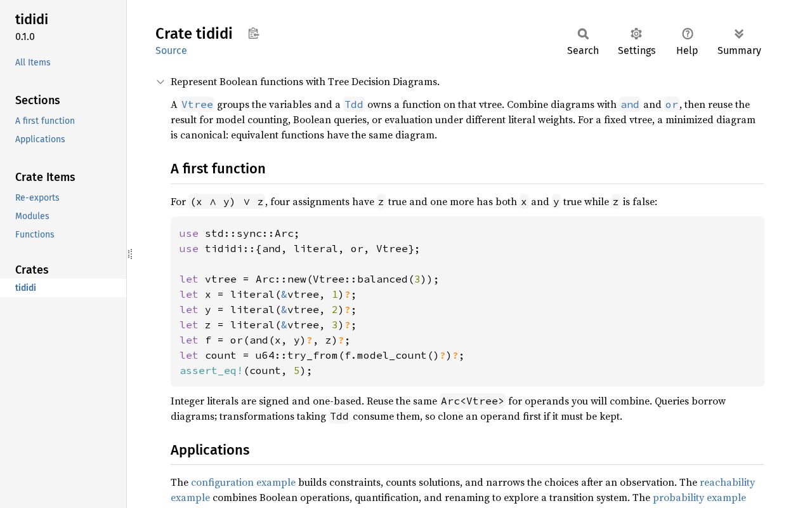Click the '(x ∧ y) ∨ z' formula
812x508 pixels.
click(227, 202)
